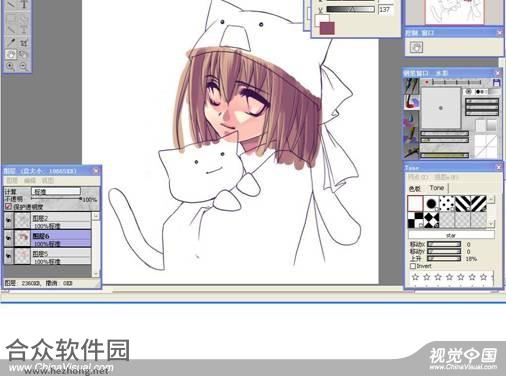Hide layer 图层5 via its eye icon

(x=9, y=256)
